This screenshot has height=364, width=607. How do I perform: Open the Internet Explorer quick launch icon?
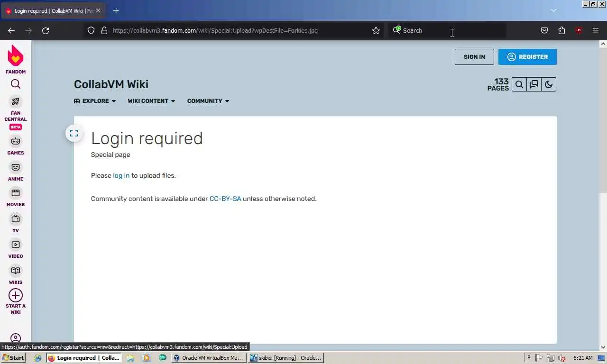pos(37,358)
